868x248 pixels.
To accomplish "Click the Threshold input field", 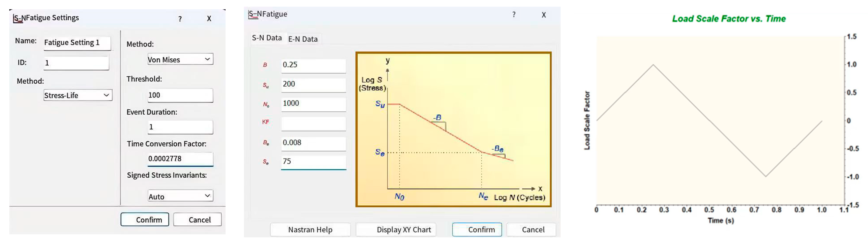I will 180,95.
